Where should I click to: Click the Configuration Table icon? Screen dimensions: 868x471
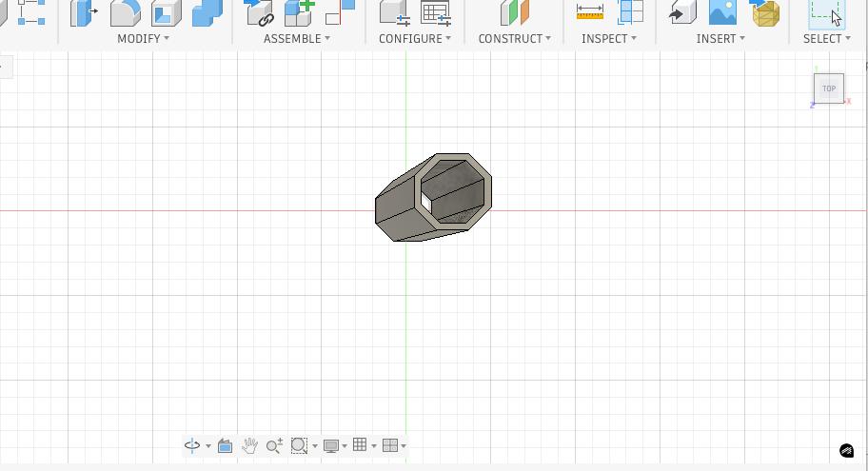pyautogui.click(x=436, y=12)
